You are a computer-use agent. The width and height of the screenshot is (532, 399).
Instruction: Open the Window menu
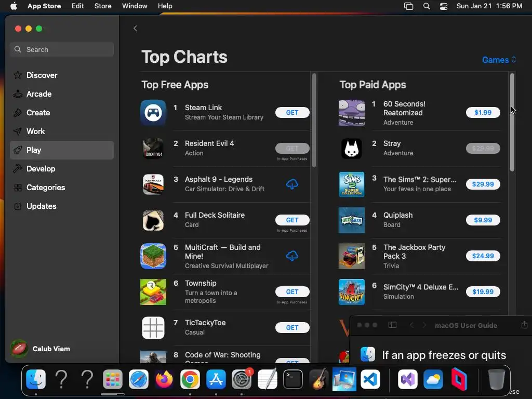135,6
